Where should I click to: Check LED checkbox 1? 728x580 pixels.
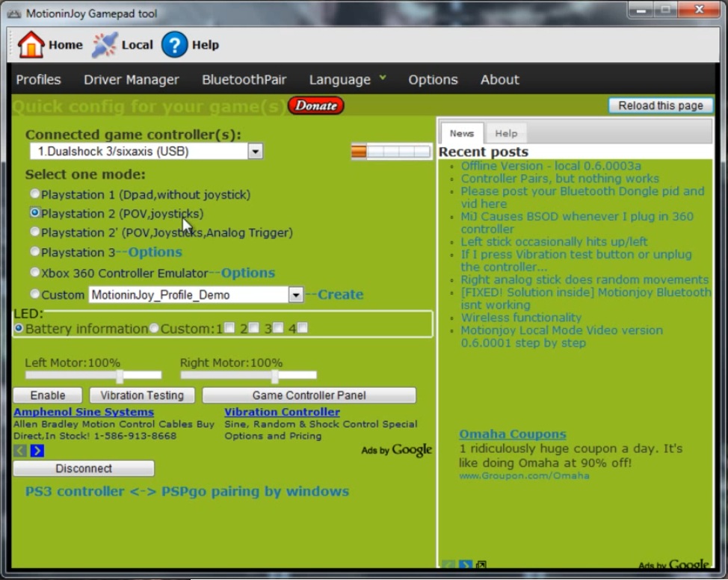click(x=229, y=328)
